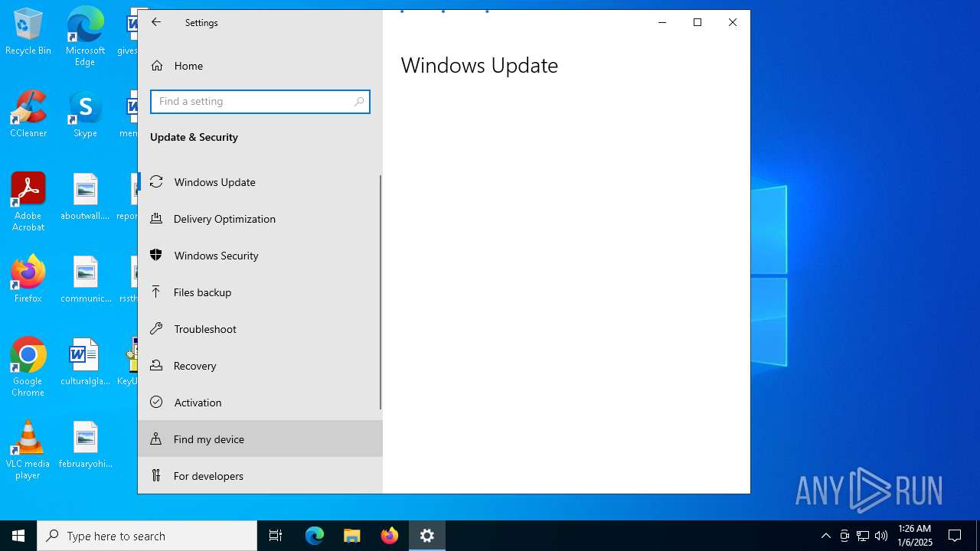Click the Files backup arrow icon
Screen dimensions: 980x551
(156, 292)
